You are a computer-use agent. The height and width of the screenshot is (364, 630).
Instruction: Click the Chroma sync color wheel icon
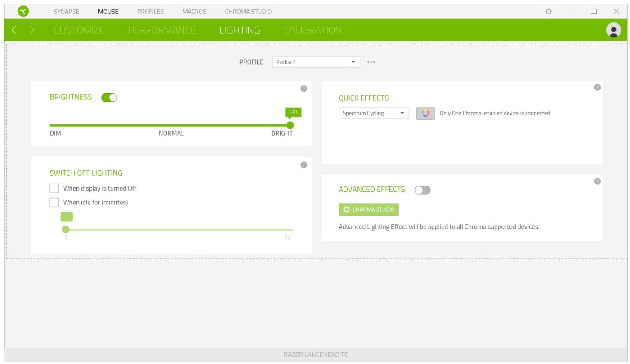(425, 113)
